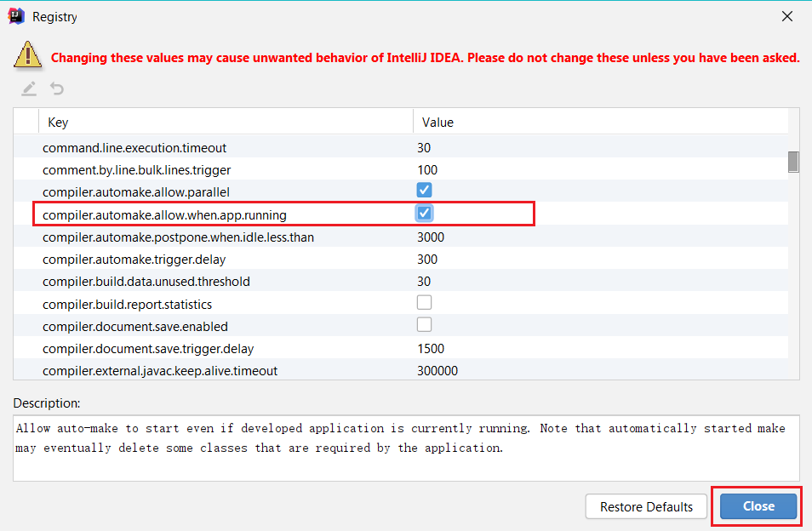Viewport: 812px width, 531px height.
Task: Sort by the Key column header
Action: tap(226, 123)
